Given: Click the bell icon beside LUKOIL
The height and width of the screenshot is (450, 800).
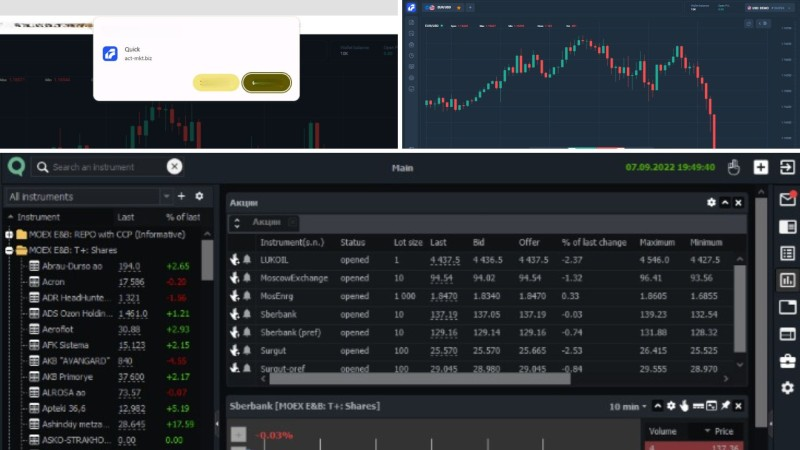Looking at the screenshot, I should (x=246, y=260).
